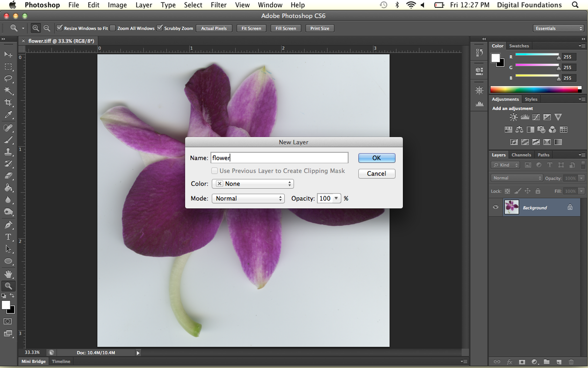Pick the Eyedropper tool
Image resolution: width=588 pixels, height=368 pixels.
[x=8, y=115]
